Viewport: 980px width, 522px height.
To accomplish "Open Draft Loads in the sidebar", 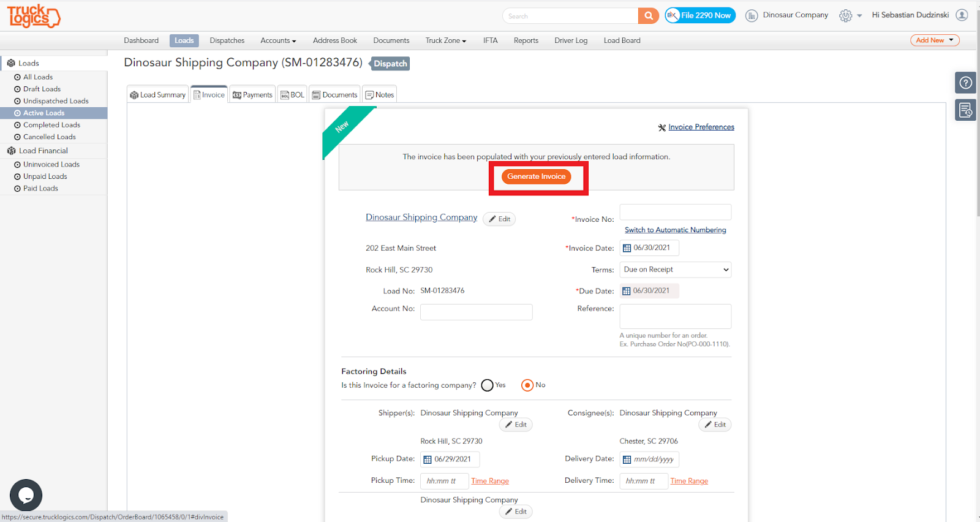I will point(42,89).
